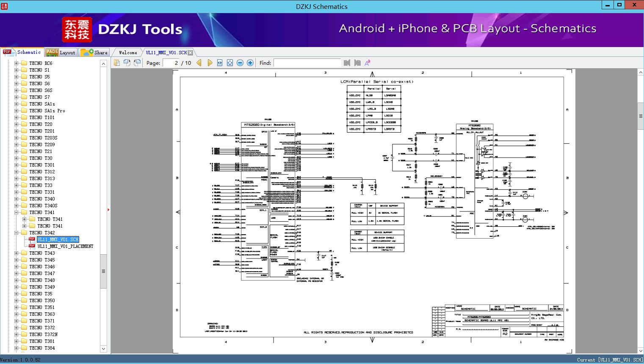
Task: Click the copy page icon in the viewer toolbar
Action: click(116, 63)
